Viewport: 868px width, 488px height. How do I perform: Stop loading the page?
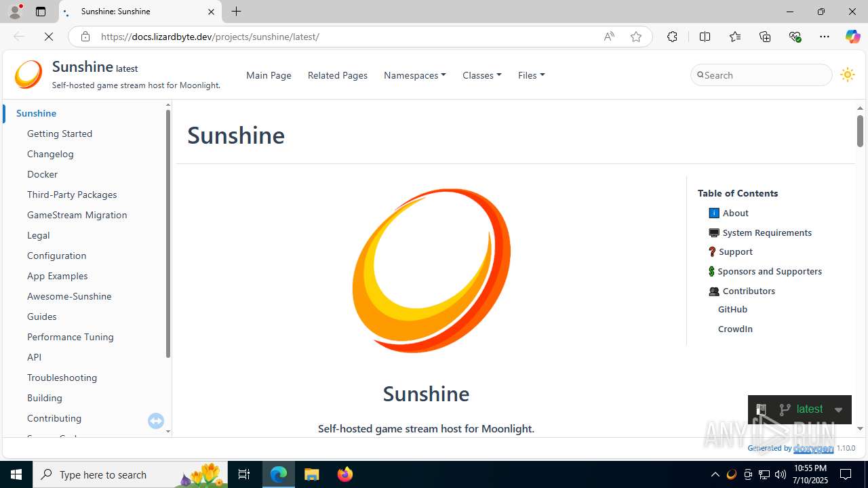tap(49, 37)
